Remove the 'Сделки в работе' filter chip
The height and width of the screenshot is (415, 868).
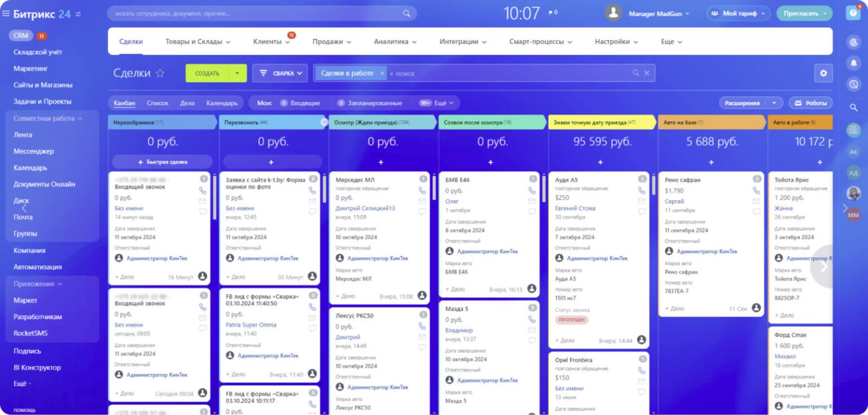[382, 73]
